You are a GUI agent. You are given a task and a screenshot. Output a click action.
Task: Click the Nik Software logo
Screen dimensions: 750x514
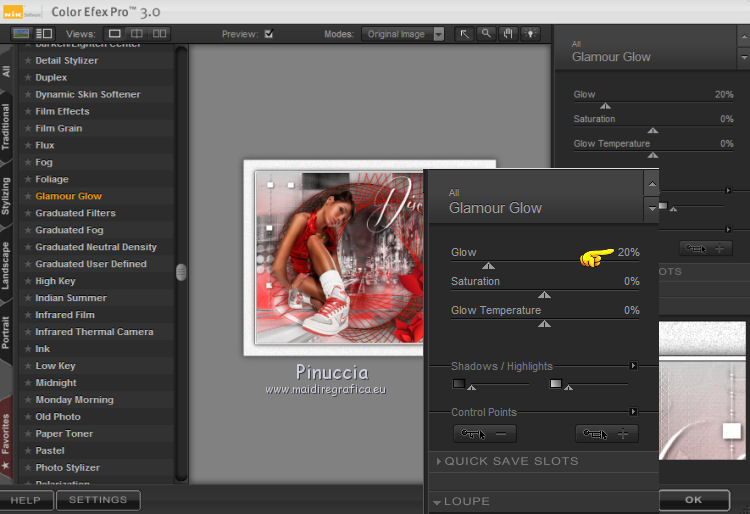point(21,12)
